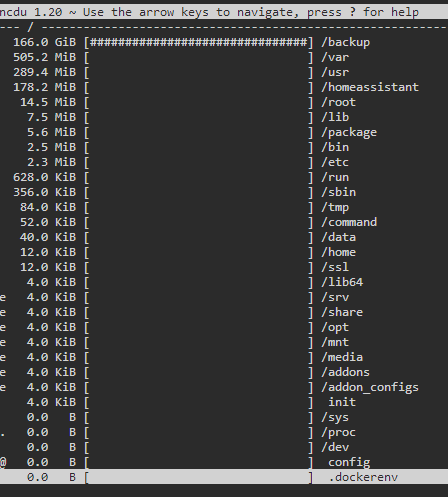Viewport: 448px width, 497px height.
Task: Select the /var directory row
Action: pos(224,57)
